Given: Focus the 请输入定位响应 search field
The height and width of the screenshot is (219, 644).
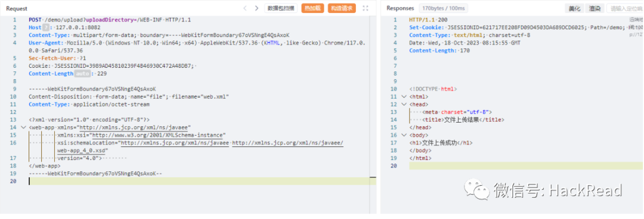Looking at the screenshot, I should pyautogui.click(x=625, y=8).
